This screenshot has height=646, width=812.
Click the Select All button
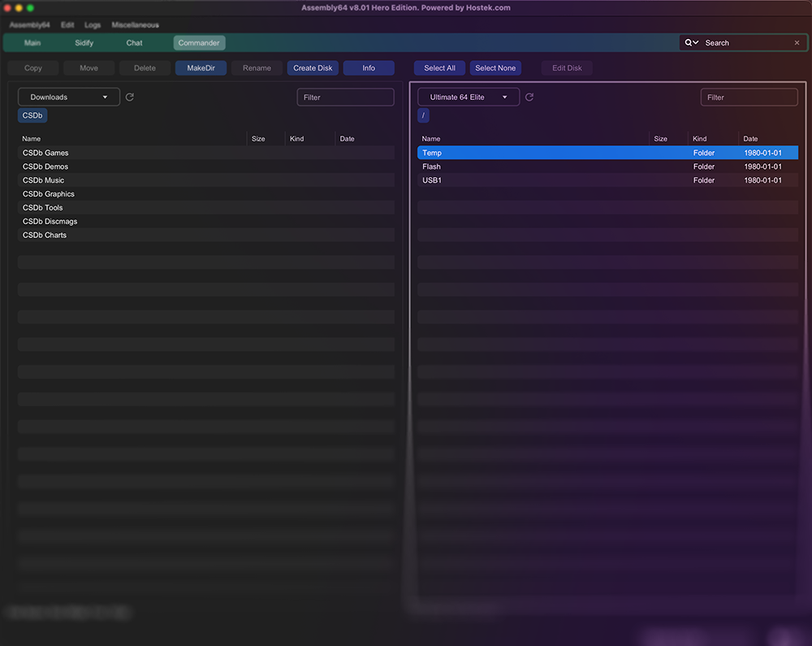(439, 68)
